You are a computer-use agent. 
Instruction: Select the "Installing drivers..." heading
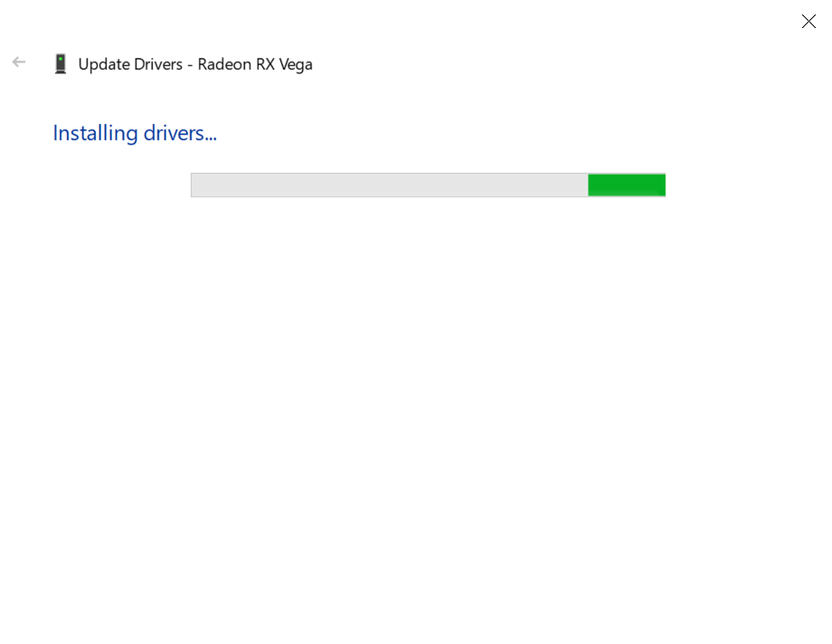pyautogui.click(x=135, y=133)
